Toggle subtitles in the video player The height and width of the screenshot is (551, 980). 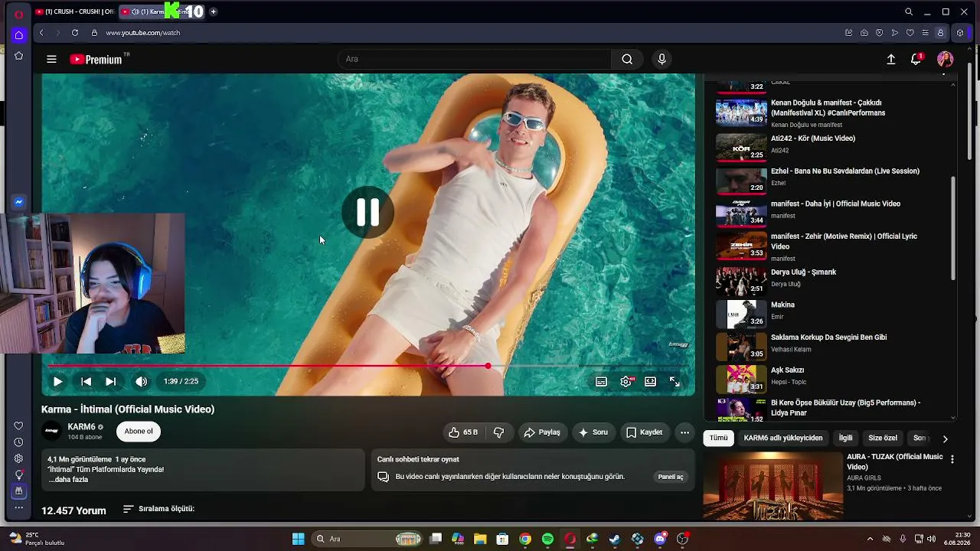click(x=601, y=381)
